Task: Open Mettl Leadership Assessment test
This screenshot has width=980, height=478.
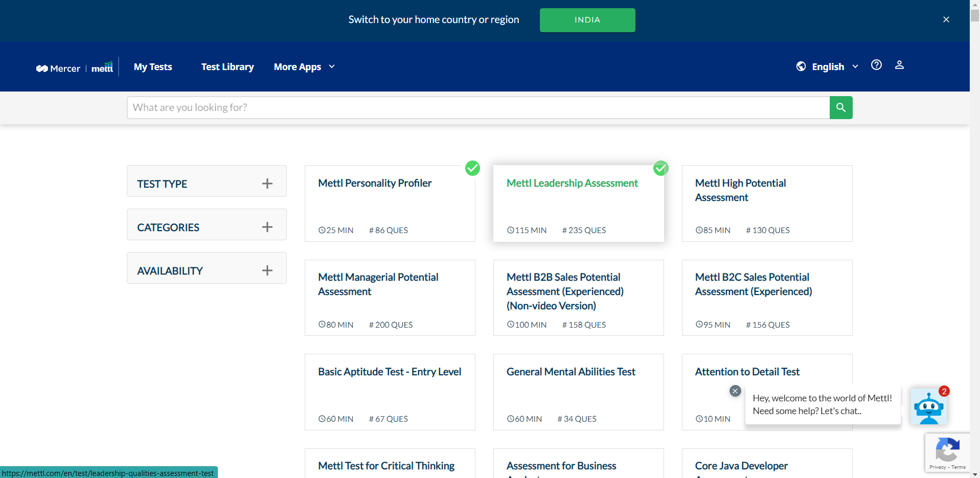Action: coord(572,183)
